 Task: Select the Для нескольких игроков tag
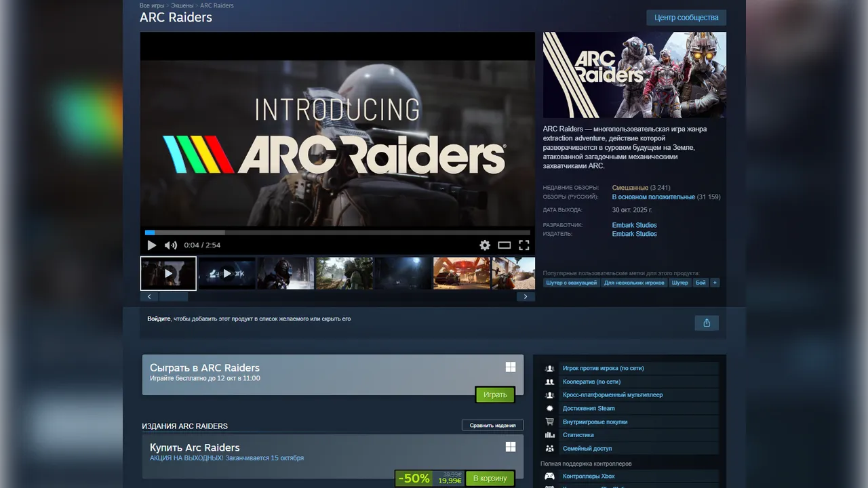pyautogui.click(x=634, y=283)
